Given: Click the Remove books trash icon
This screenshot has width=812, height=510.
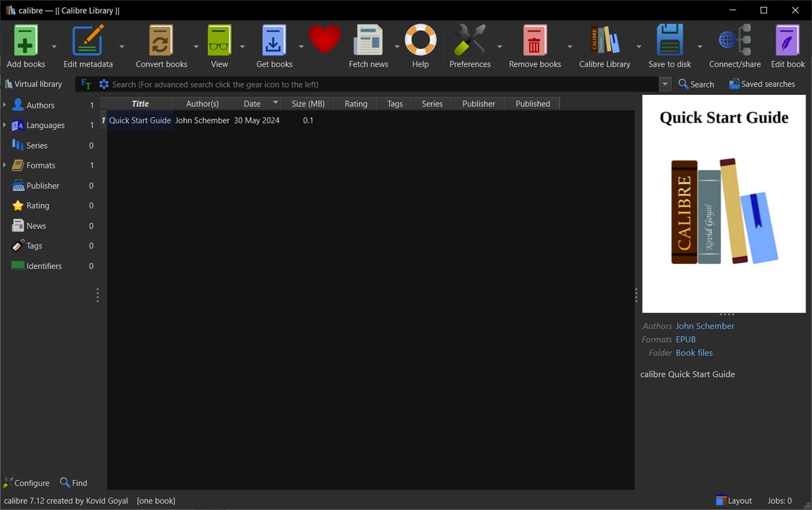Looking at the screenshot, I should [x=535, y=41].
